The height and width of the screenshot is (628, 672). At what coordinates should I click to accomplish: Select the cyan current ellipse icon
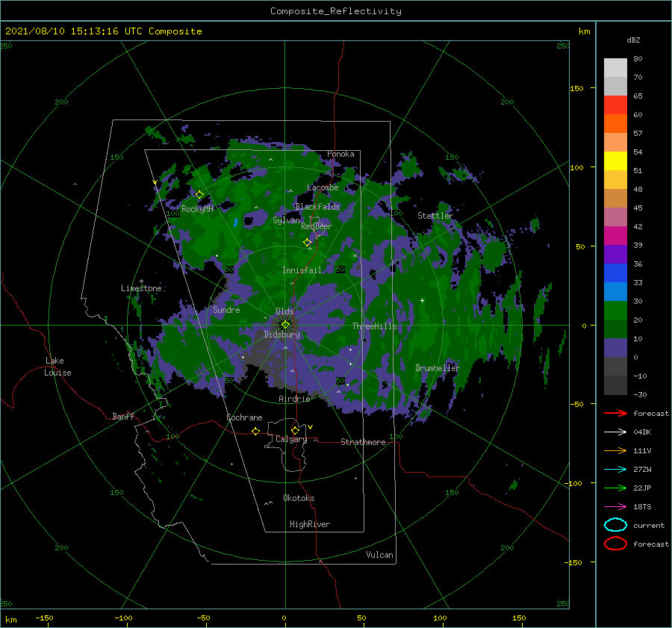(615, 525)
